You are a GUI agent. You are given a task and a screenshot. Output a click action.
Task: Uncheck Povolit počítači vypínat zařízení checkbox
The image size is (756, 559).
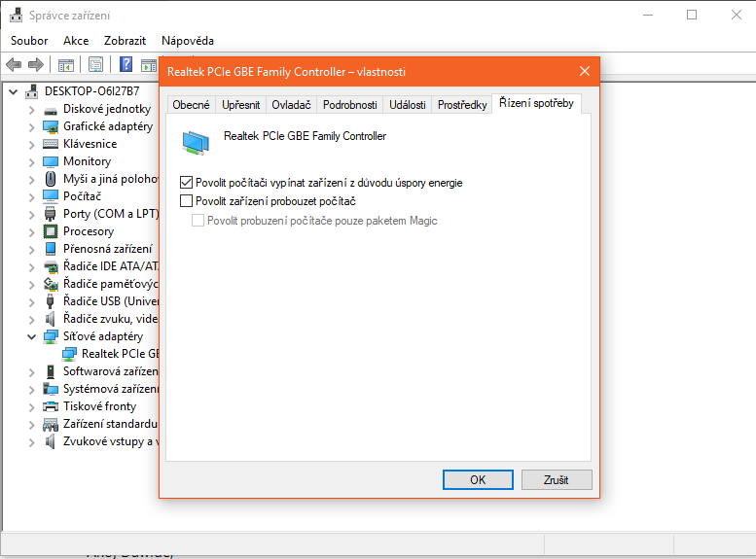[186, 182]
